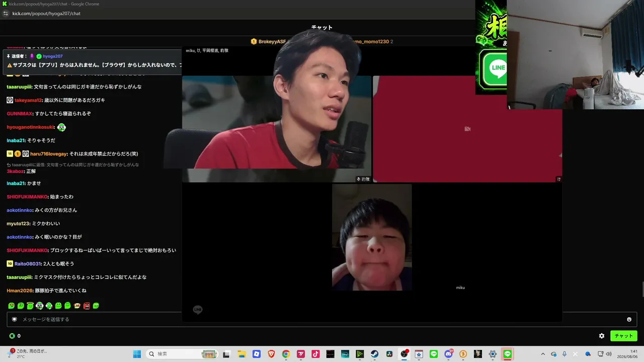Open File Explorer from the taskbar
This screenshot has height=362, width=644.
[242, 354]
